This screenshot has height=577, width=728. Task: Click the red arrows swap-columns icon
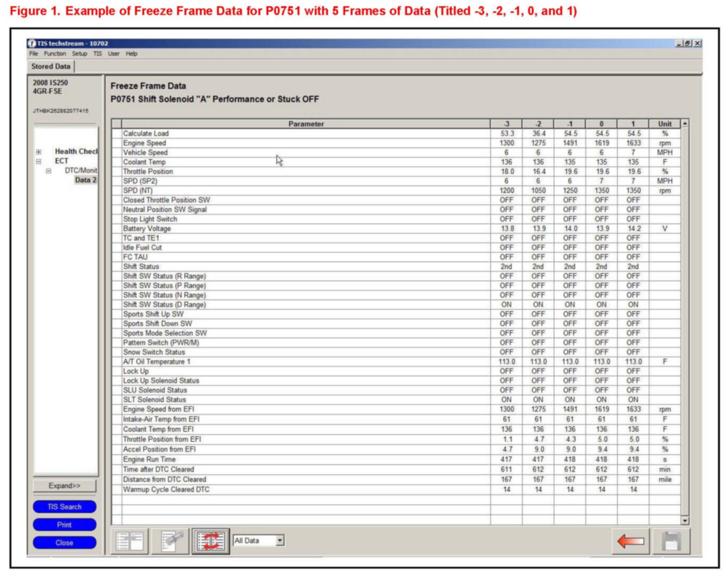211,541
